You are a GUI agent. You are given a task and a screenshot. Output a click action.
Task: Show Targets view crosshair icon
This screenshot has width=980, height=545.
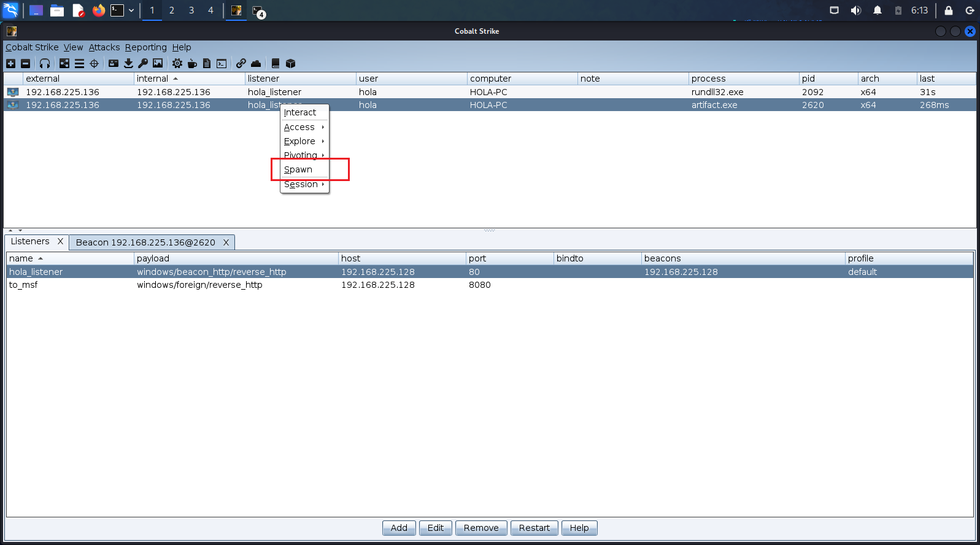[94, 63]
